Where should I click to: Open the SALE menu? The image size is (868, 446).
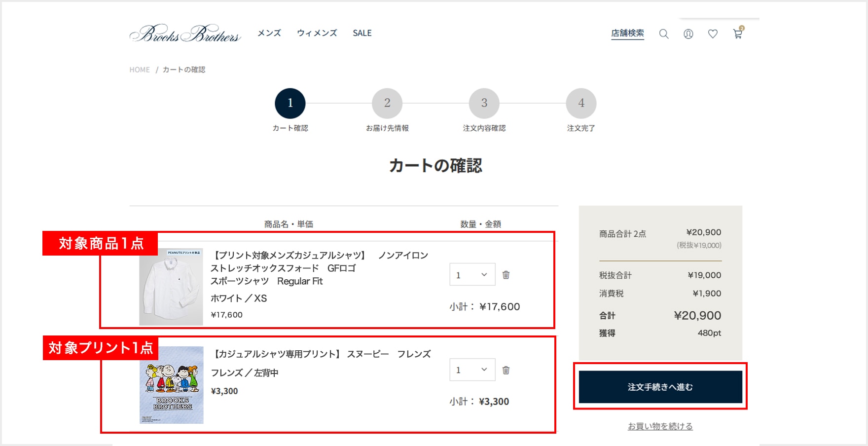[362, 33]
